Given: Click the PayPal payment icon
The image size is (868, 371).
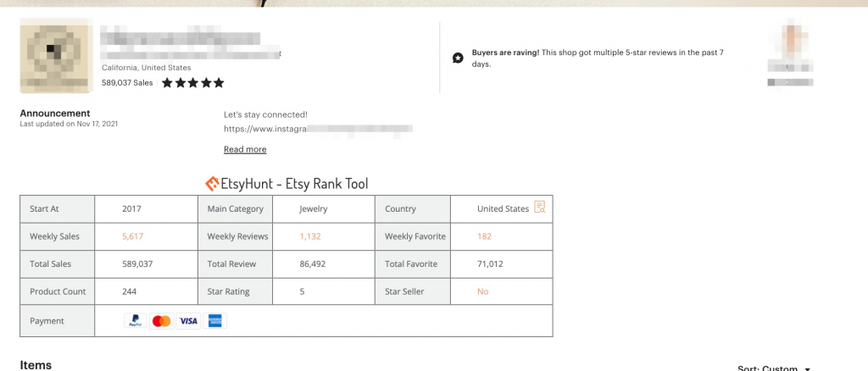Looking at the screenshot, I should [x=134, y=321].
